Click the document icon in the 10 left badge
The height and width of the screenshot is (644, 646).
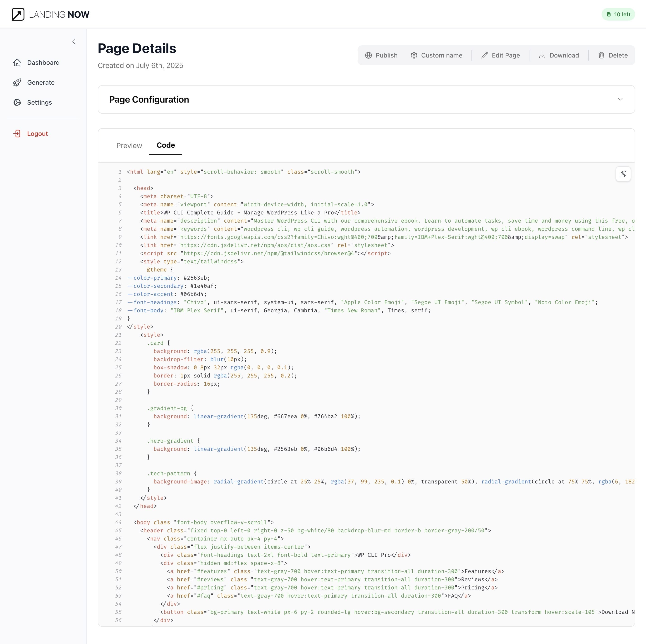[609, 14]
